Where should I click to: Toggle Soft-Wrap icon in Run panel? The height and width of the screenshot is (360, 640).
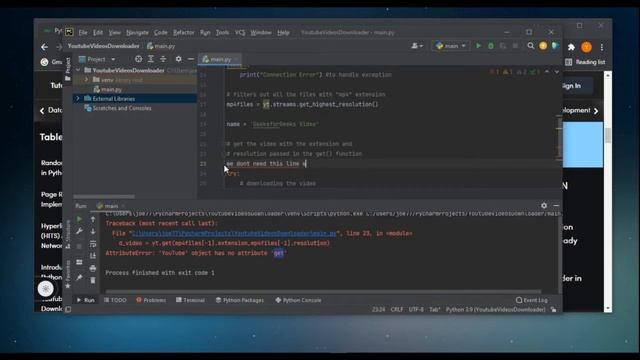pos(93,244)
